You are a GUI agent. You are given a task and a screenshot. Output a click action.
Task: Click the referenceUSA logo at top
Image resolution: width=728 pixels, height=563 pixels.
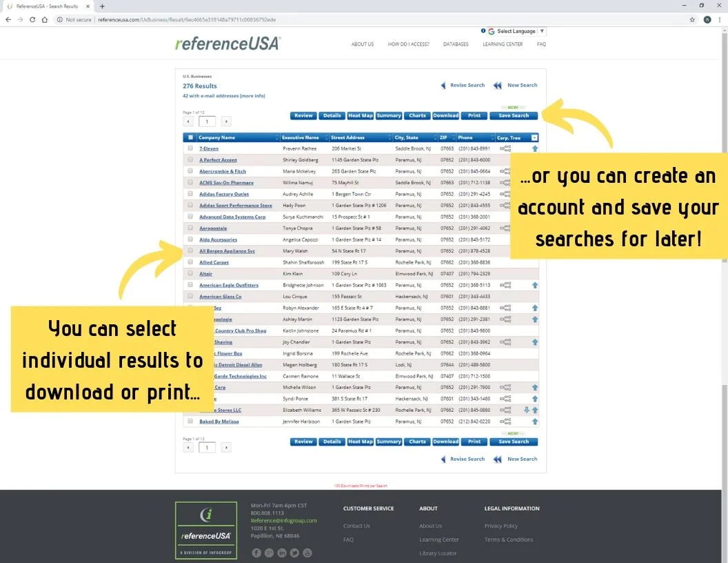(228, 43)
